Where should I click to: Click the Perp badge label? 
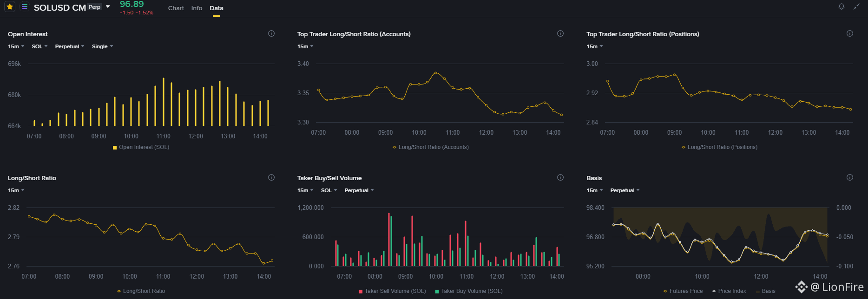[x=95, y=7]
